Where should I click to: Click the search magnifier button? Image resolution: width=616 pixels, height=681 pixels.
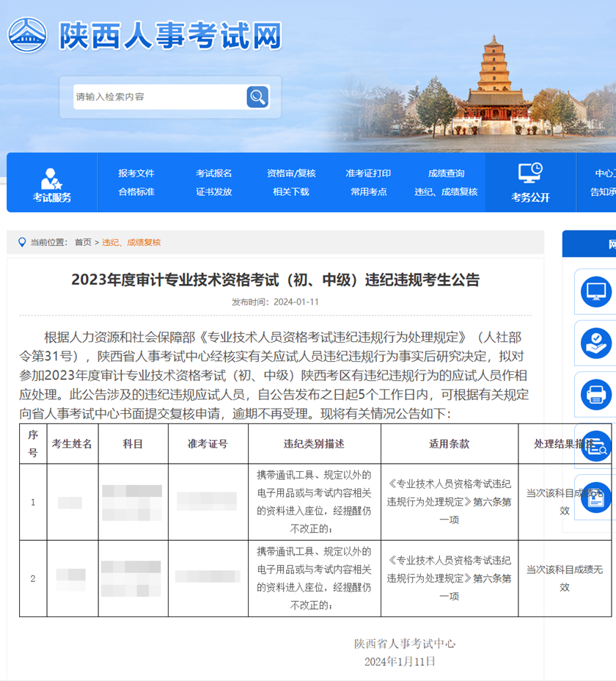[257, 97]
